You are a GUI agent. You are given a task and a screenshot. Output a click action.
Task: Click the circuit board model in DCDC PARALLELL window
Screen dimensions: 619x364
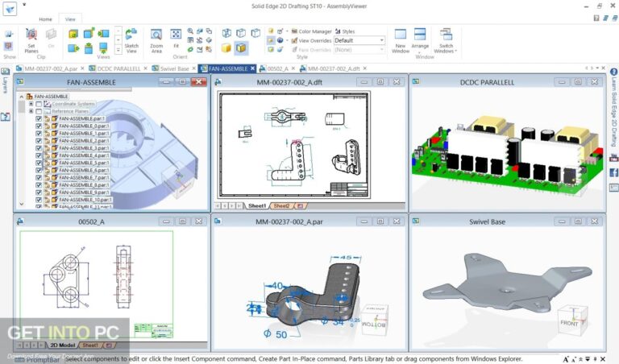507,154
